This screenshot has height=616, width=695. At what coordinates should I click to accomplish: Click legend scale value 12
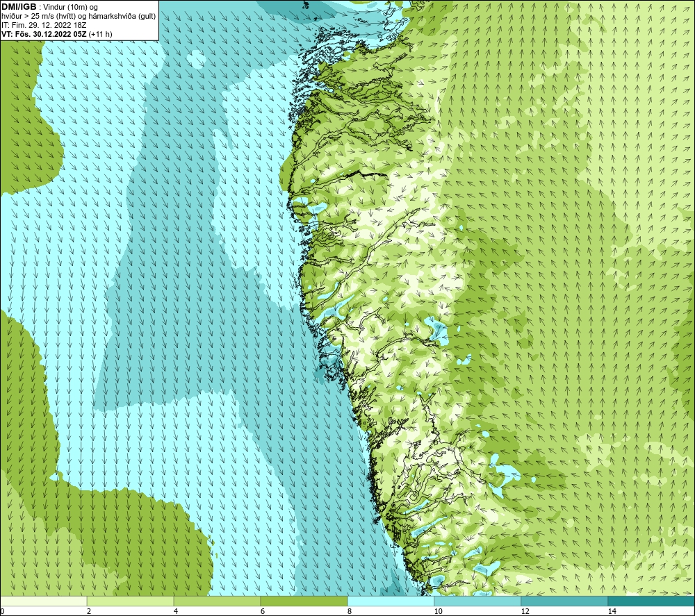(525, 611)
